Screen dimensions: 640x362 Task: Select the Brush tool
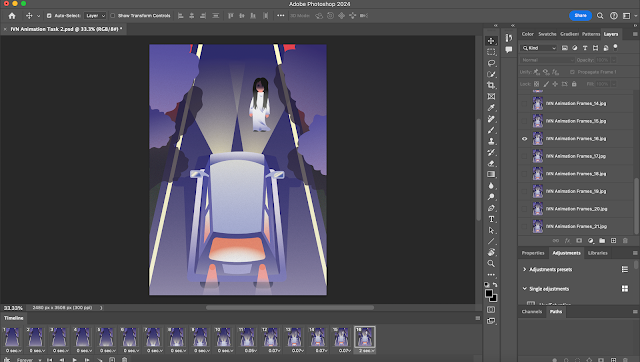pos(491,130)
